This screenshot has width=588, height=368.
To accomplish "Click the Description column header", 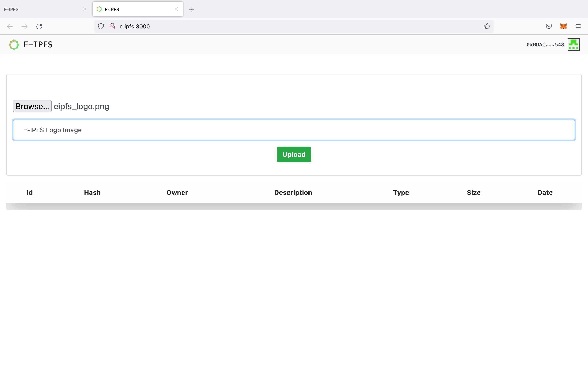I will coord(293,193).
